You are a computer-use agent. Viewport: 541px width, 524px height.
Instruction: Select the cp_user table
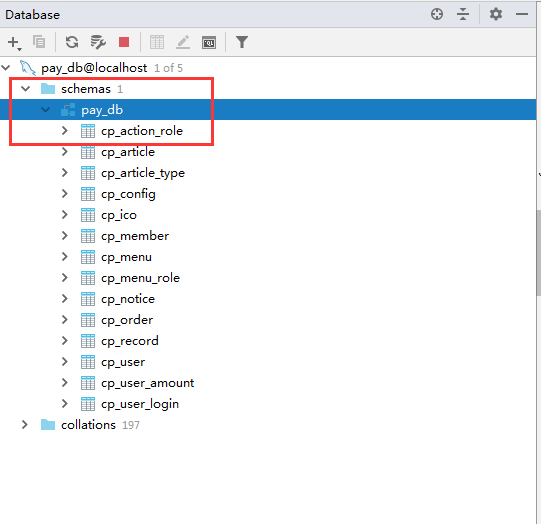point(123,362)
